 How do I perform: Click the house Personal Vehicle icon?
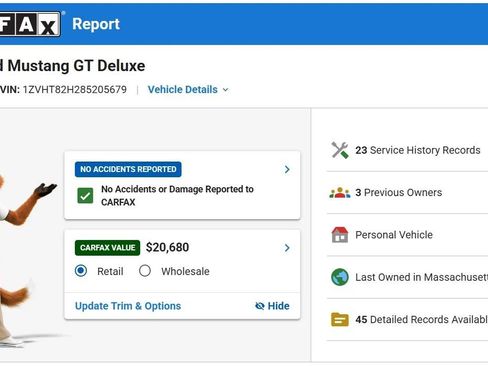pos(340,235)
